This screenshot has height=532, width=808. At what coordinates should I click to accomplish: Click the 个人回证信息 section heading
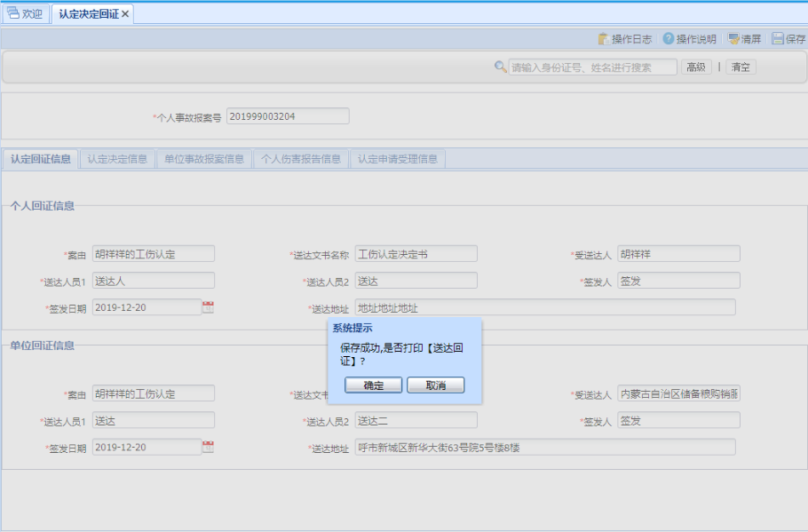tap(43, 206)
